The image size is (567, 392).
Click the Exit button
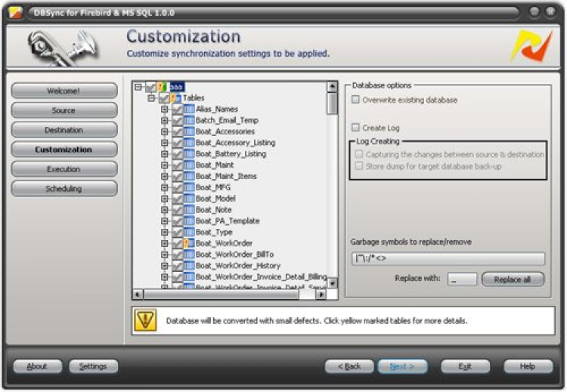pos(466,366)
